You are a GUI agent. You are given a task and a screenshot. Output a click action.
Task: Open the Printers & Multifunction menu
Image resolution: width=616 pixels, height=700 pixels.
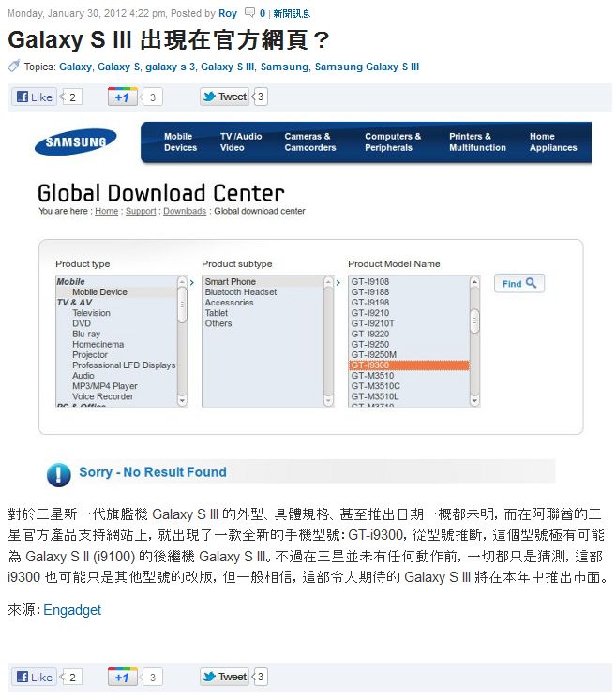[x=477, y=141]
